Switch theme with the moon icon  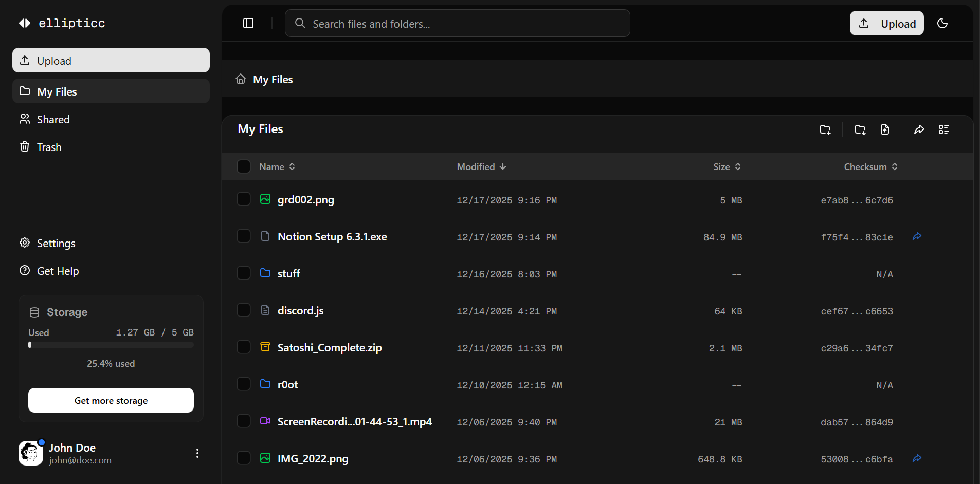942,23
